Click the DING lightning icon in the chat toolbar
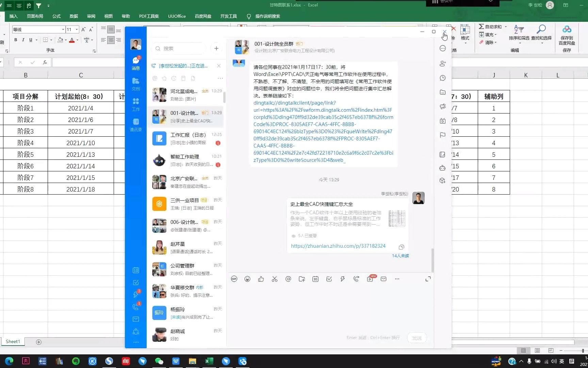Screen dimensions: 588x368 343,279
